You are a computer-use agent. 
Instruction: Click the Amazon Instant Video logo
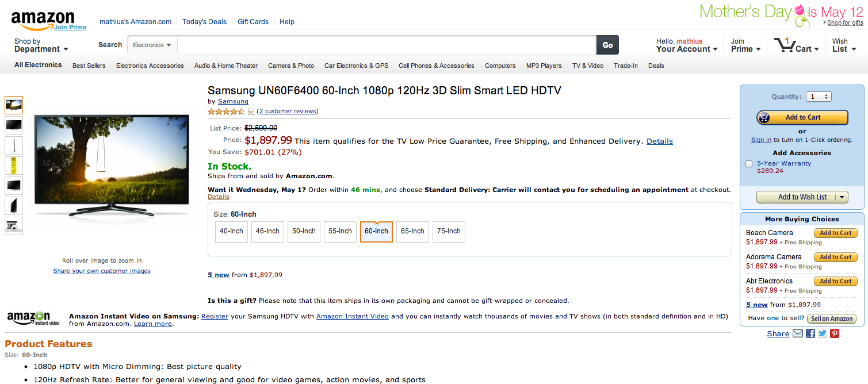(33, 318)
